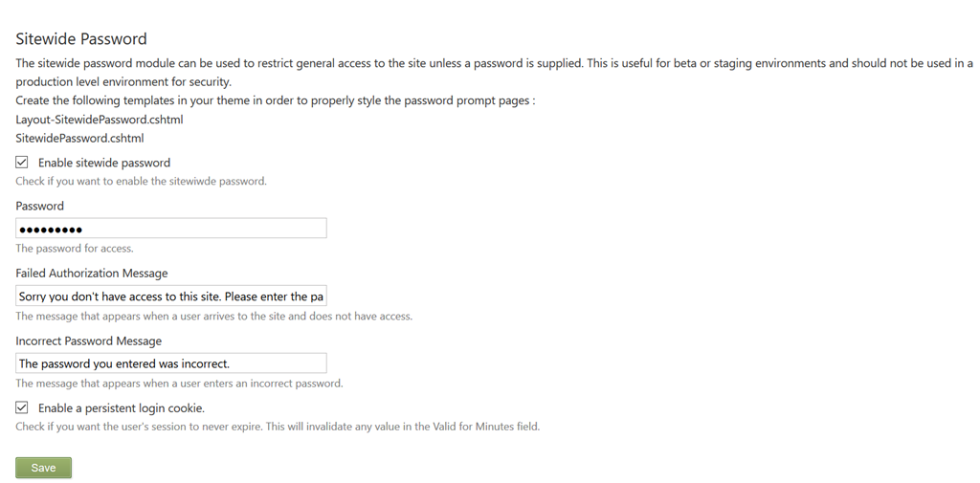Click the hint below Failed Authorization Message
980x483 pixels.
(x=213, y=316)
